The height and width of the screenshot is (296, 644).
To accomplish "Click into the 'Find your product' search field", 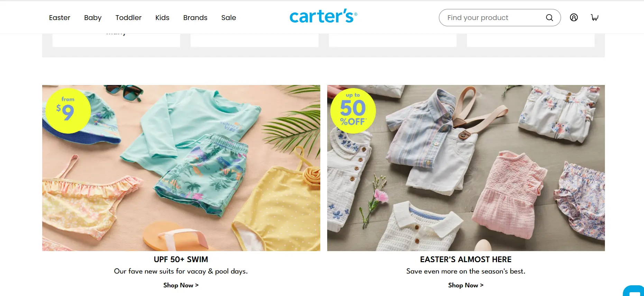I will [x=495, y=18].
